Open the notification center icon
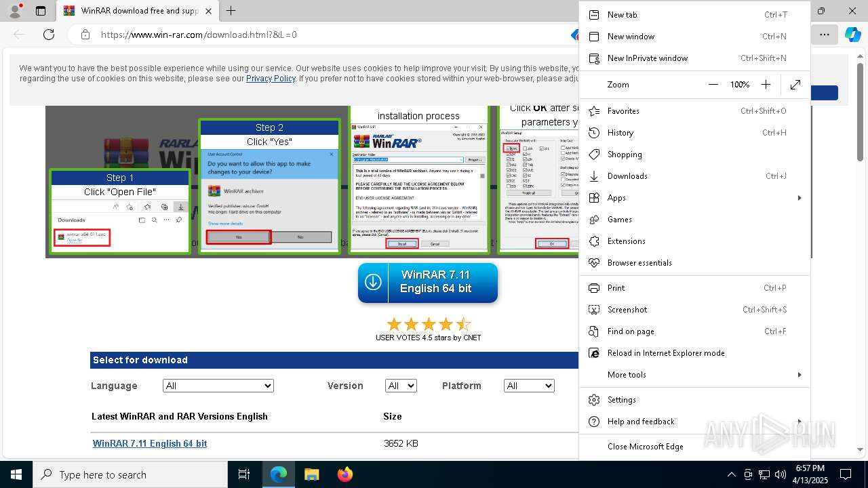 pyautogui.click(x=846, y=474)
